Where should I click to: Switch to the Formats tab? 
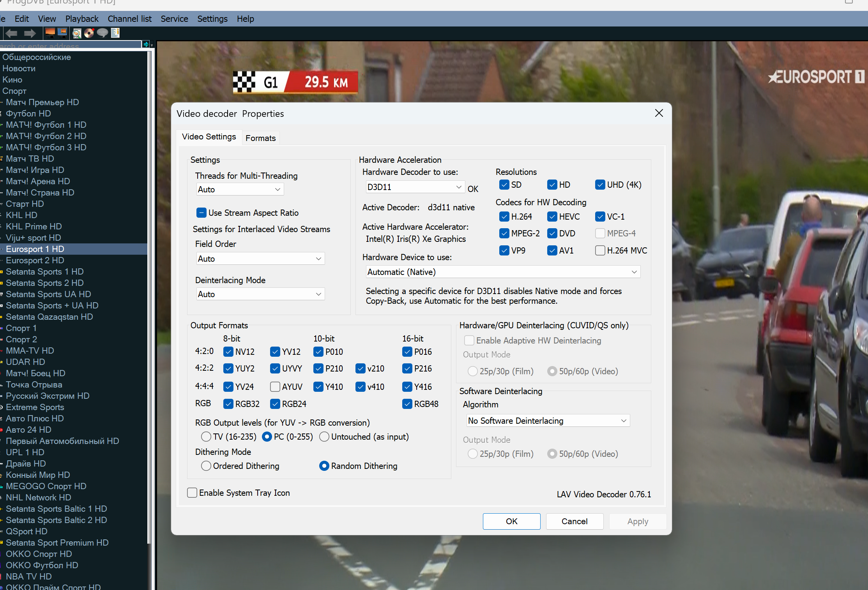(260, 138)
